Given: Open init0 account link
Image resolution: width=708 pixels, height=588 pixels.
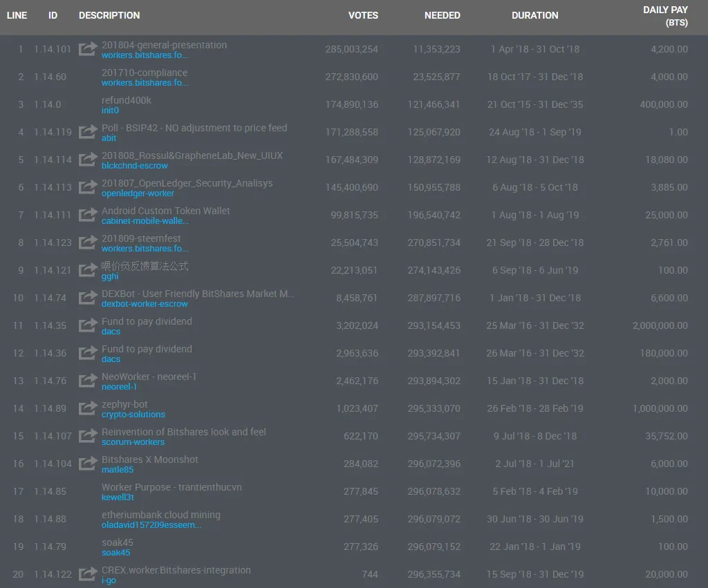Looking at the screenshot, I should [x=110, y=110].
